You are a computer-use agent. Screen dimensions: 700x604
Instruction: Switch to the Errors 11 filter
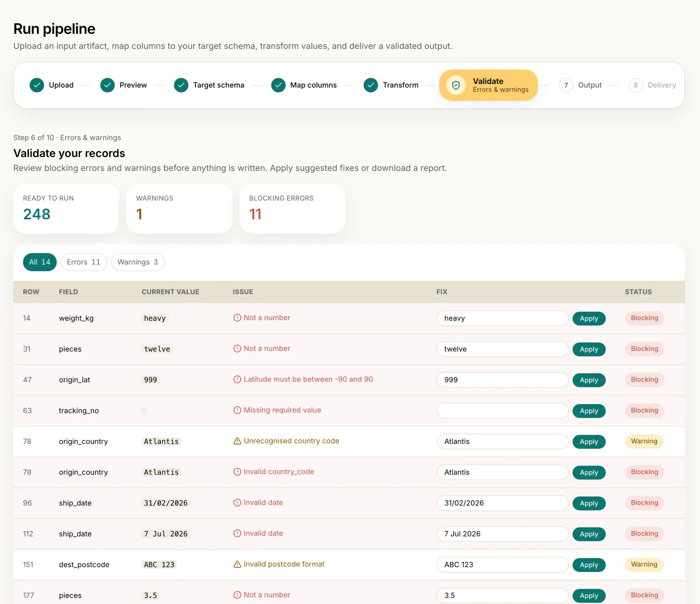84,262
